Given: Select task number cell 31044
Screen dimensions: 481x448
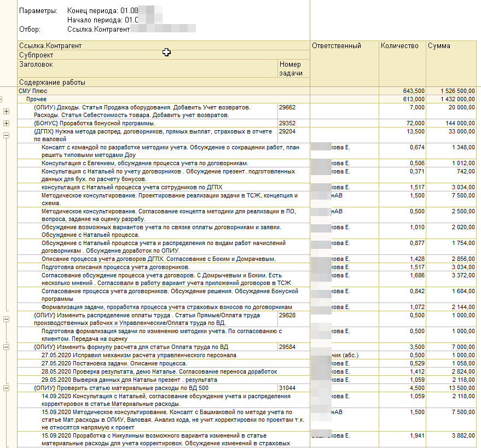Looking at the screenshot, I should [x=294, y=388].
